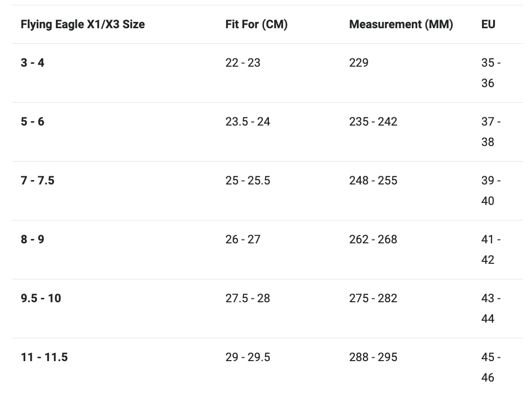Screen dimensions: 532x402
Task: Click the '275 - 282' measurement cell
Action: [373, 298]
